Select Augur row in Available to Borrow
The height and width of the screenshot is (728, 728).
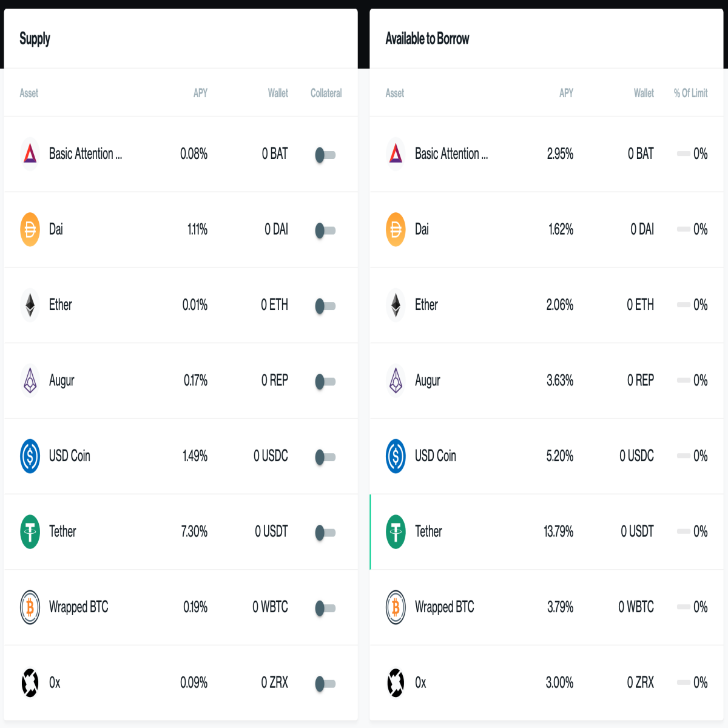click(x=546, y=381)
